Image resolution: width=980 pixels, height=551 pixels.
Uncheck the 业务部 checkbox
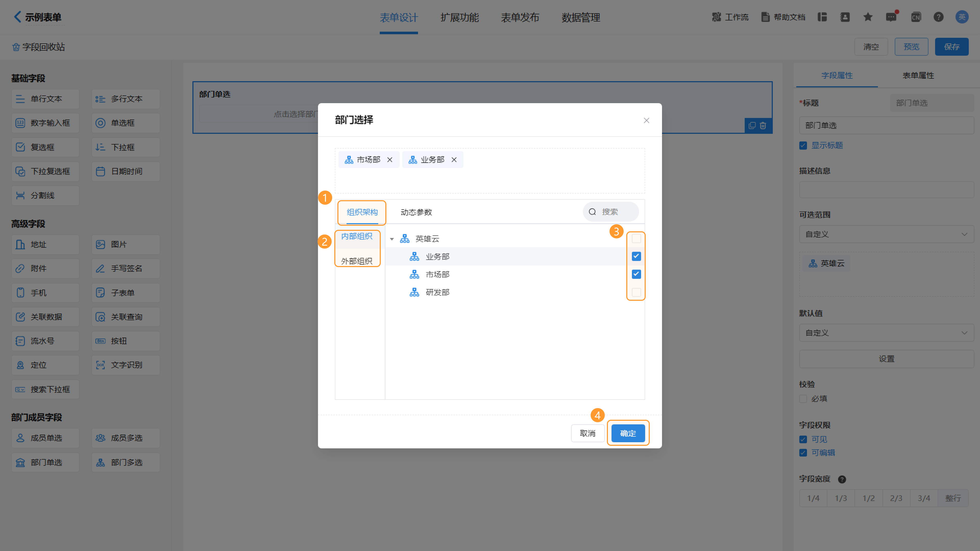[636, 256]
